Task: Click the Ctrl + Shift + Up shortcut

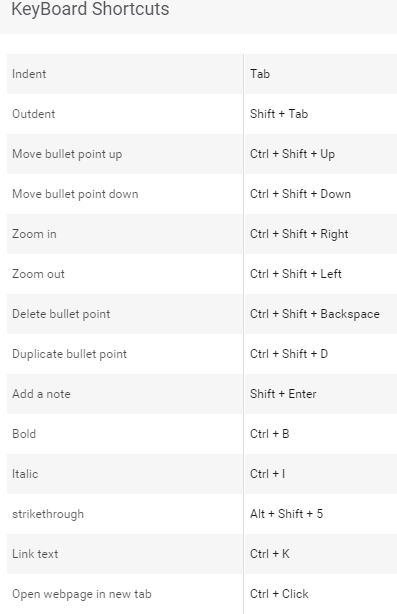Action: [292, 154]
